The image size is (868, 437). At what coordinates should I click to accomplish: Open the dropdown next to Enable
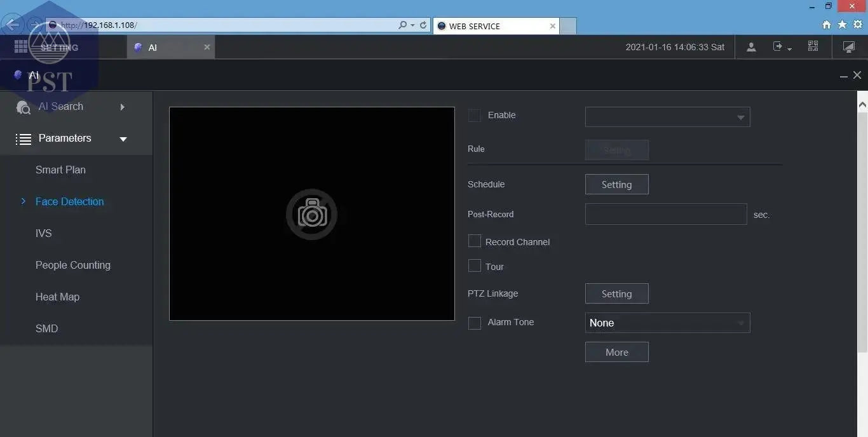tap(667, 117)
